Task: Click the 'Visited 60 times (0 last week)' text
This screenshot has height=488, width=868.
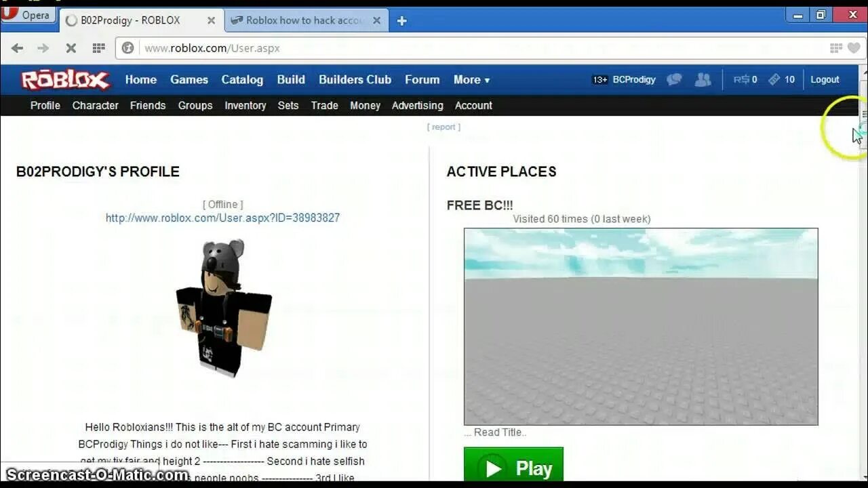Action: pos(582,219)
